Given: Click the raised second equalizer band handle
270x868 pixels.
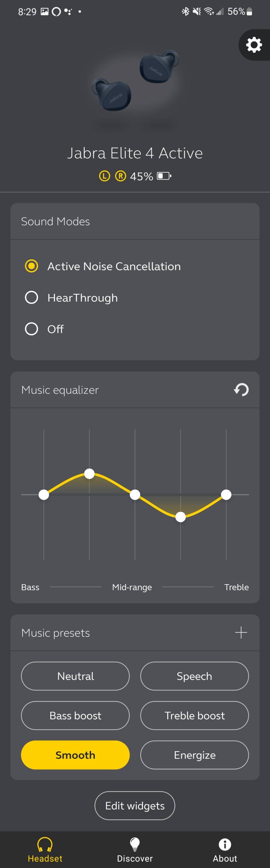Looking at the screenshot, I should coord(89,474).
